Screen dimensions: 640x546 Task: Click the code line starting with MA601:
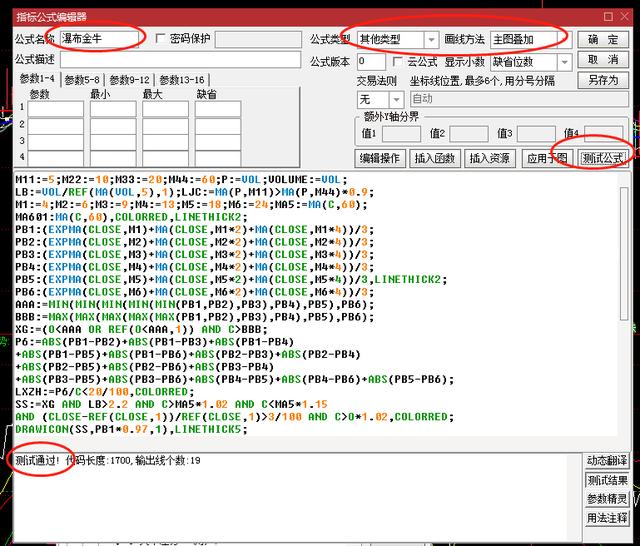pos(131,217)
